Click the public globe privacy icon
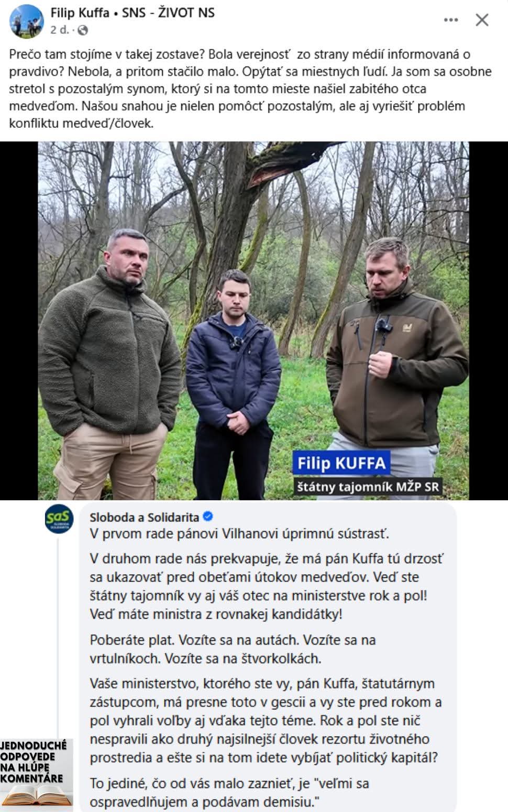The image size is (508, 812). tap(83, 31)
